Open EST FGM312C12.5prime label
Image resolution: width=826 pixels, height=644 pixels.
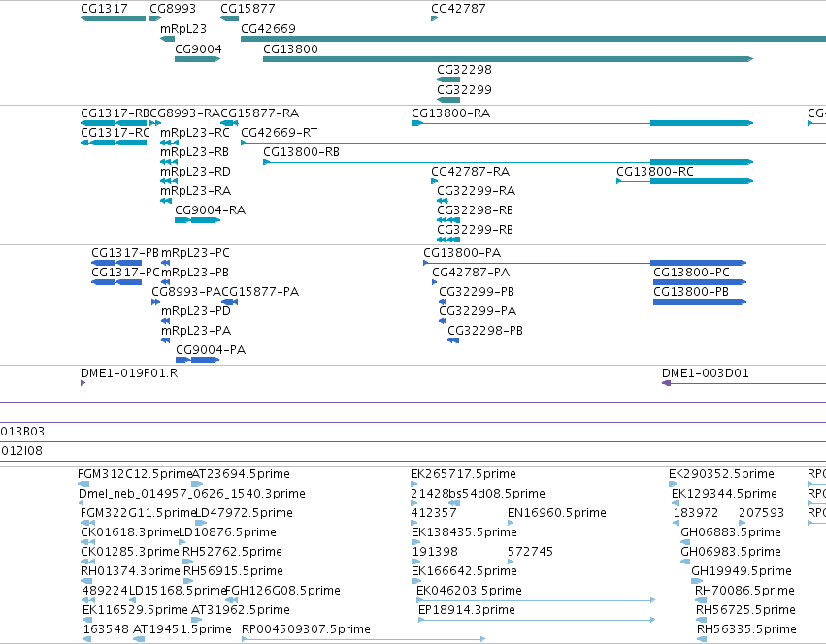coord(135,474)
